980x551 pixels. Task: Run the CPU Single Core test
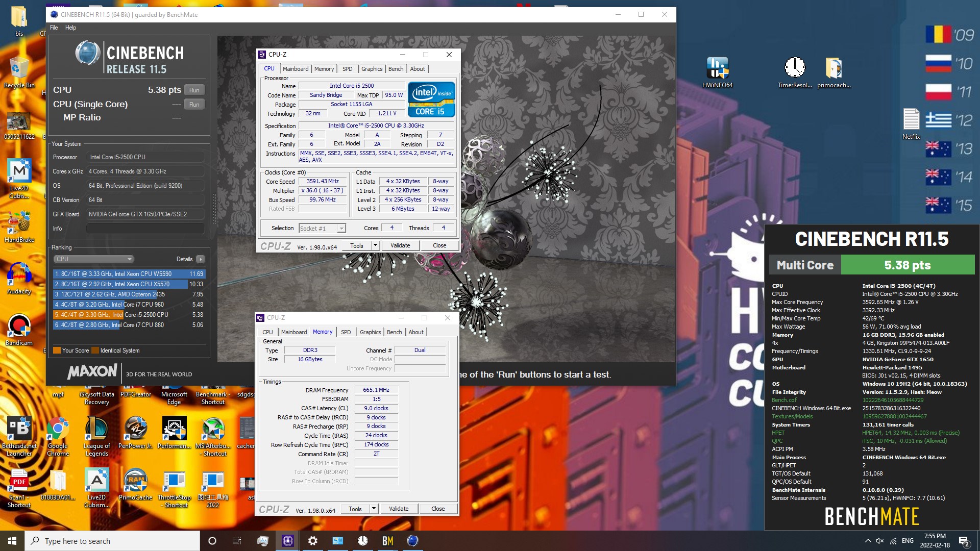click(194, 105)
